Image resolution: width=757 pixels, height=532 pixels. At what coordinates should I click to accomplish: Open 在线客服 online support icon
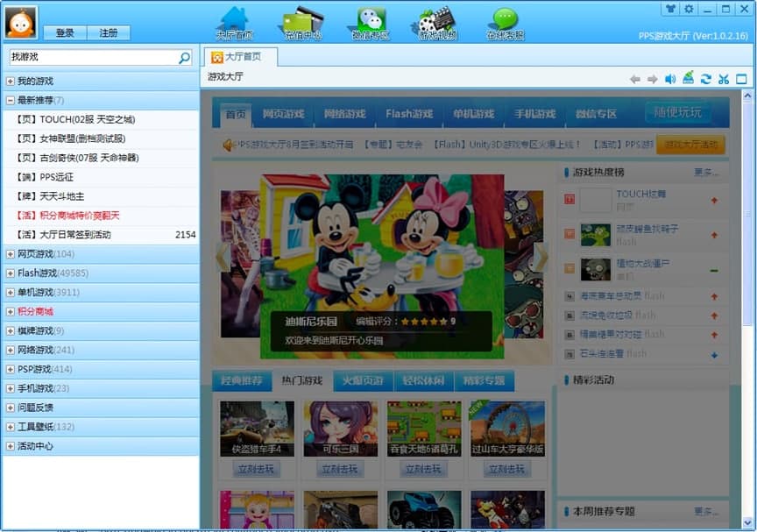[506, 22]
